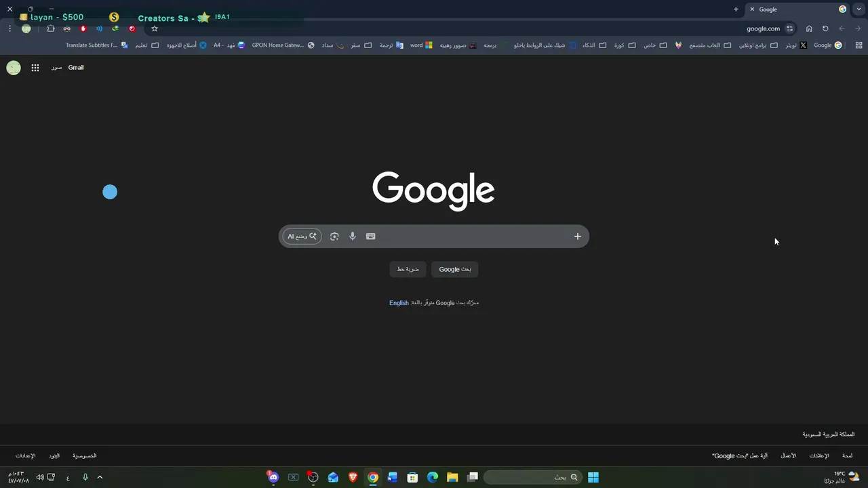Open the الذكاء bookmark folder
This screenshot has height=488, width=868.
point(594,45)
